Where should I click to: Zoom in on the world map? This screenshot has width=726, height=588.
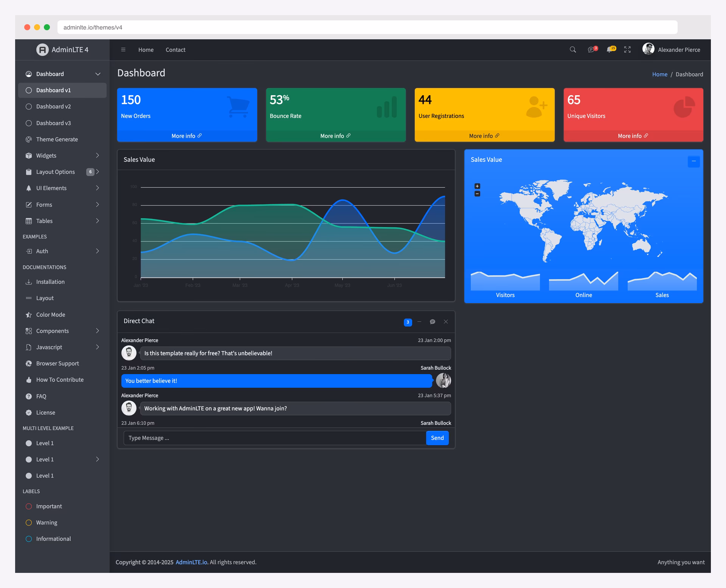(477, 186)
